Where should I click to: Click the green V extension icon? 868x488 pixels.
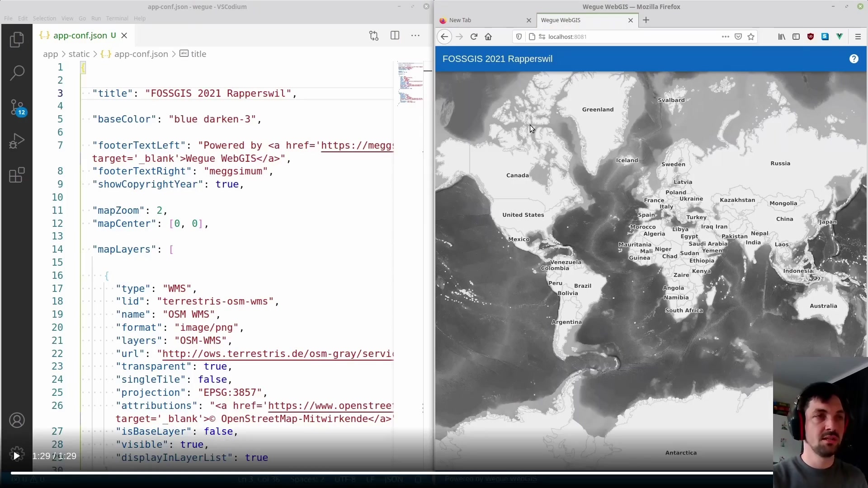click(x=840, y=37)
